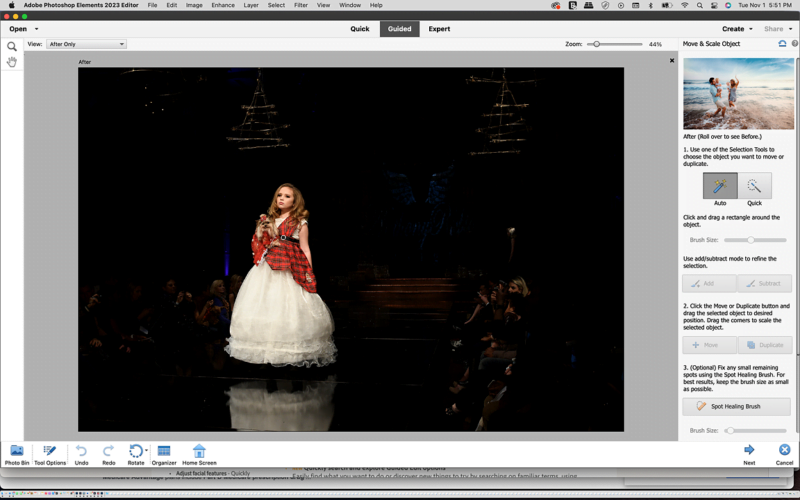Image resolution: width=800 pixels, height=500 pixels.
Task: Select the Hand tool
Action: click(x=12, y=62)
